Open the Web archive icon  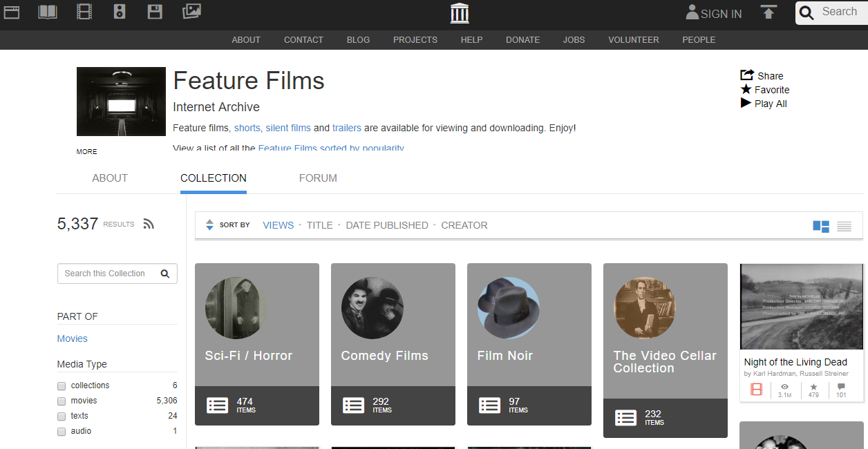[x=11, y=11]
